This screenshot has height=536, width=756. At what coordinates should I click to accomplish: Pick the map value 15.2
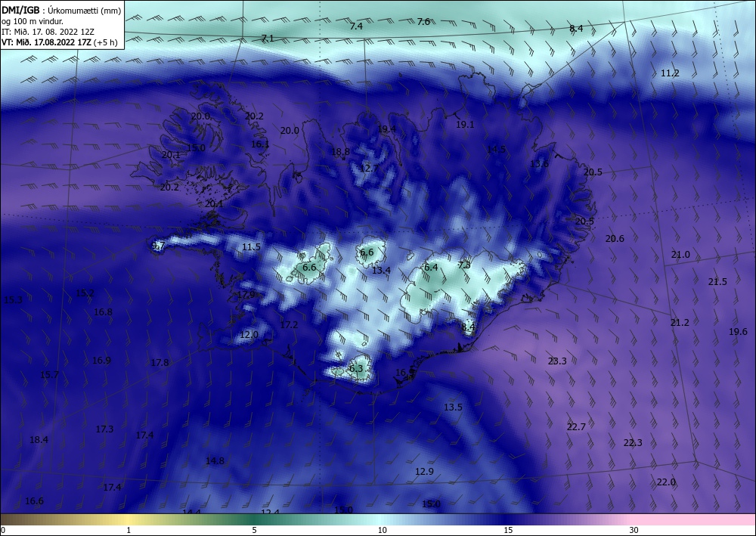(x=85, y=293)
